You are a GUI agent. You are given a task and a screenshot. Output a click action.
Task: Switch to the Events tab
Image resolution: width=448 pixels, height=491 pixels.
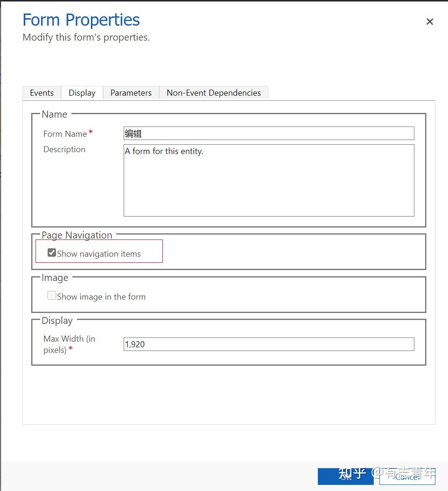click(x=42, y=93)
